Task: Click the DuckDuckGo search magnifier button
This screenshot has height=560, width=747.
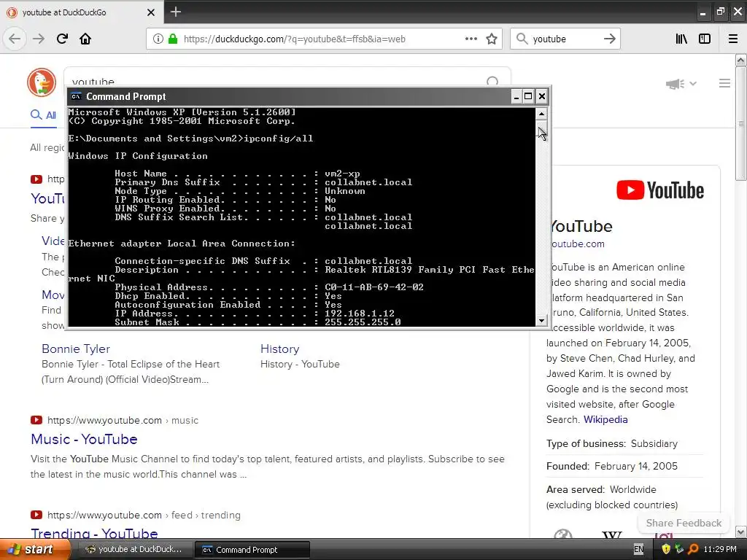Action: pyautogui.click(x=492, y=82)
